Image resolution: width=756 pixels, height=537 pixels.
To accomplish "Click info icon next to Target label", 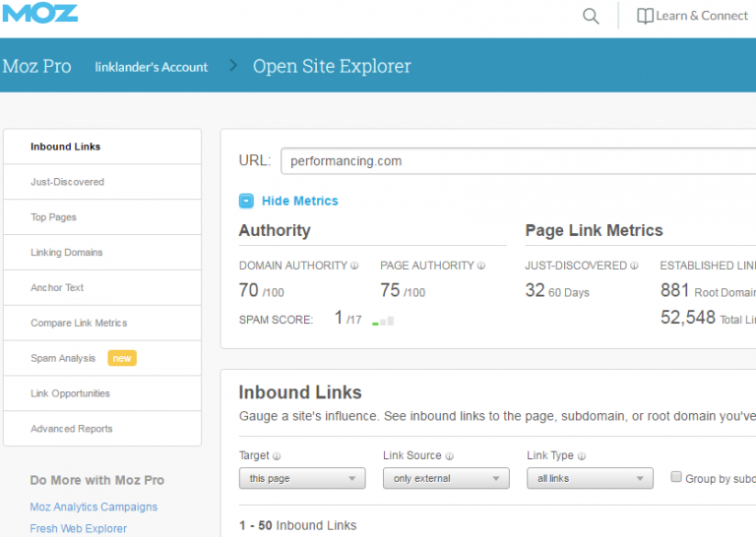I will point(277,456).
